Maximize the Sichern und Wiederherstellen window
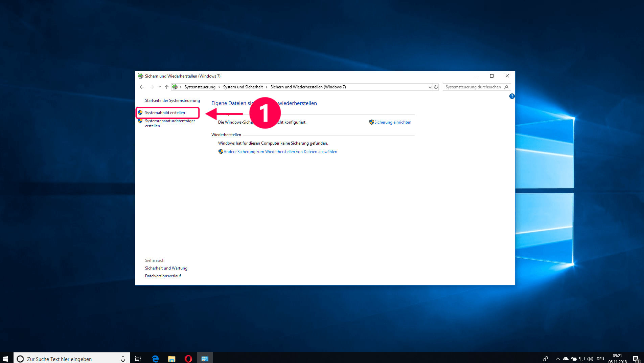Viewport: 644px width, 363px height. point(492,76)
